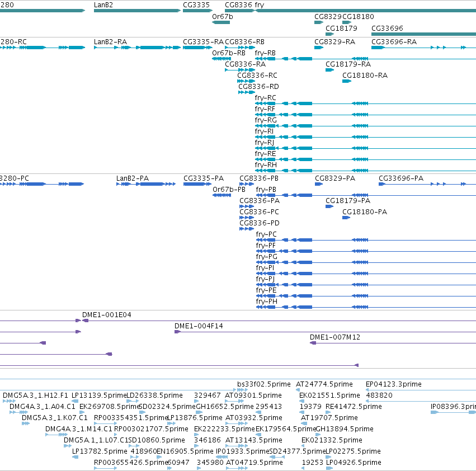
Task: Click protein fry-PG
Action: click(366, 262)
